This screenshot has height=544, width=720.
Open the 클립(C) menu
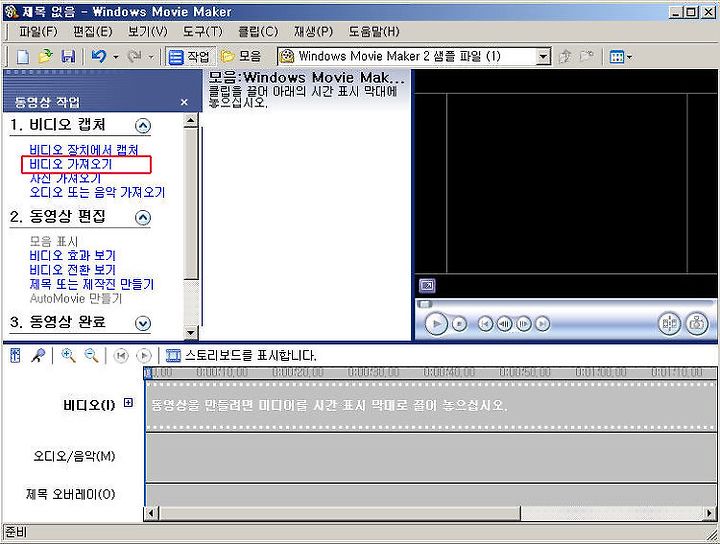pos(258,32)
